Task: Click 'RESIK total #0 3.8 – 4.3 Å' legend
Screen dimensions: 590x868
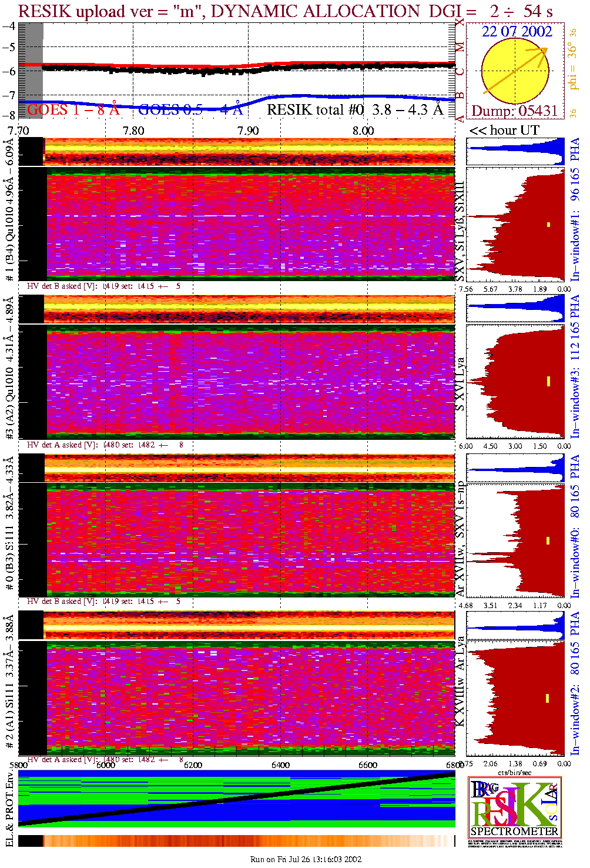Action: point(355,109)
